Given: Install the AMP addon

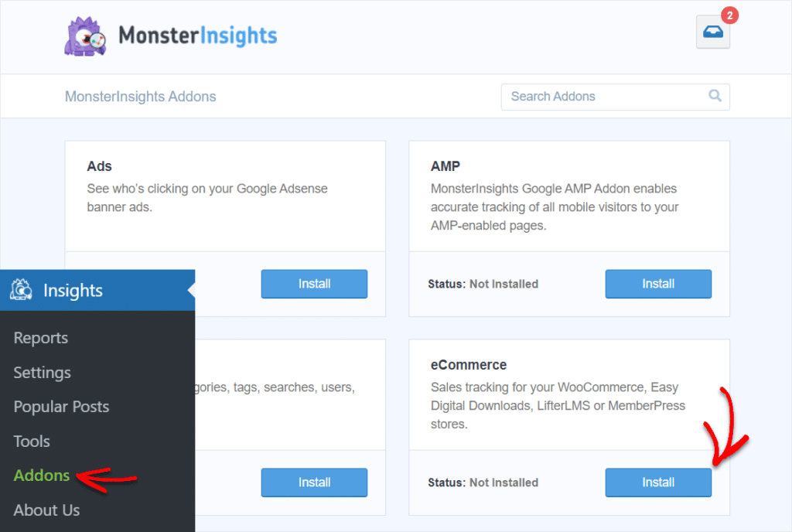Looking at the screenshot, I should [658, 284].
